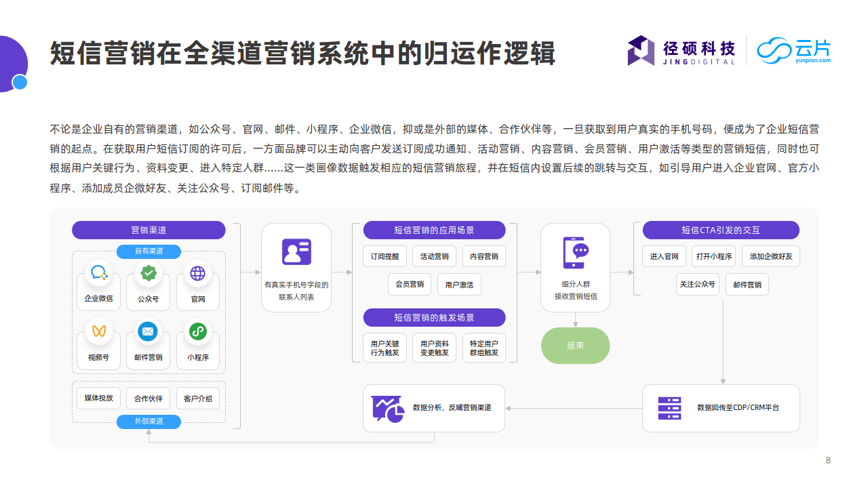Click the slide title 短信营销在全渠道营销系统中的归运作逻辑

[302, 54]
